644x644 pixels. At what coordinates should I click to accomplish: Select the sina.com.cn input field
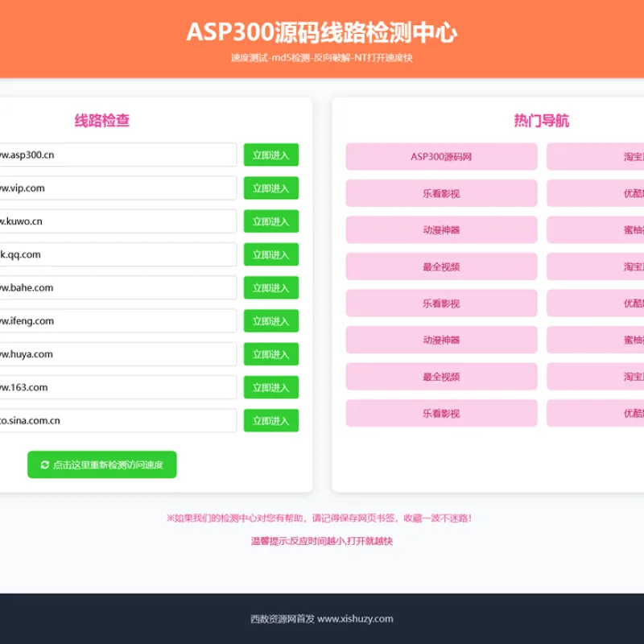[x=118, y=420]
